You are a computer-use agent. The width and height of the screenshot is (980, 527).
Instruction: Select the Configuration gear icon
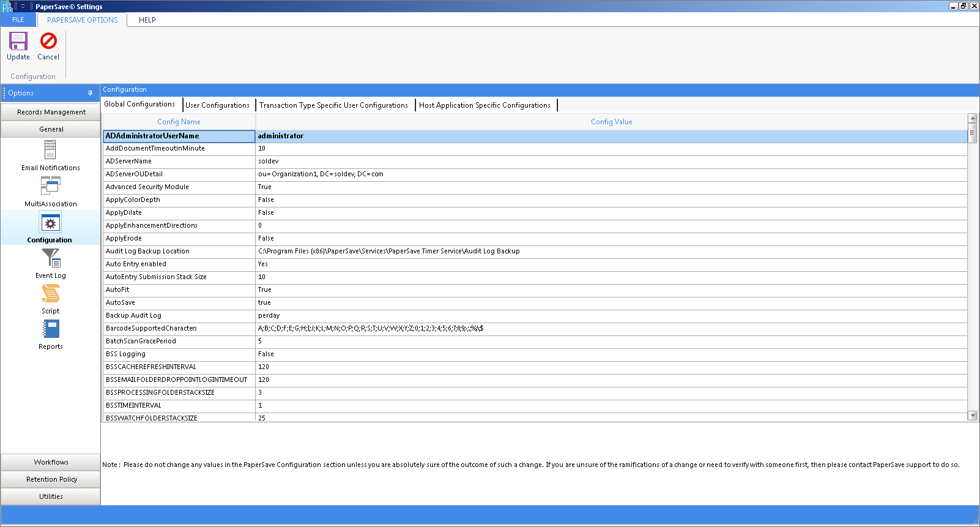pos(50,223)
